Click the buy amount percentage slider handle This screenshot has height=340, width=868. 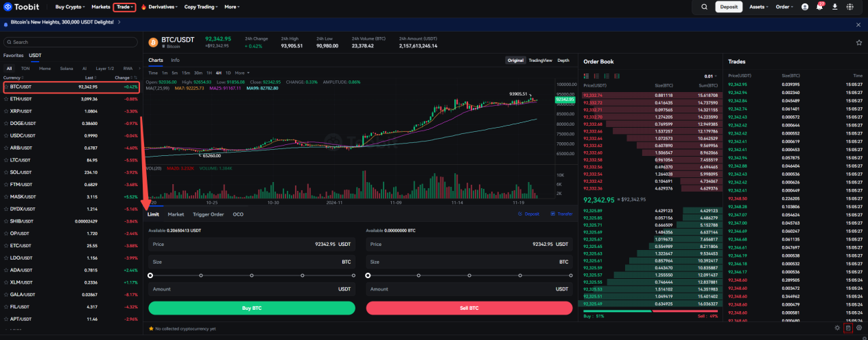click(x=150, y=275)
